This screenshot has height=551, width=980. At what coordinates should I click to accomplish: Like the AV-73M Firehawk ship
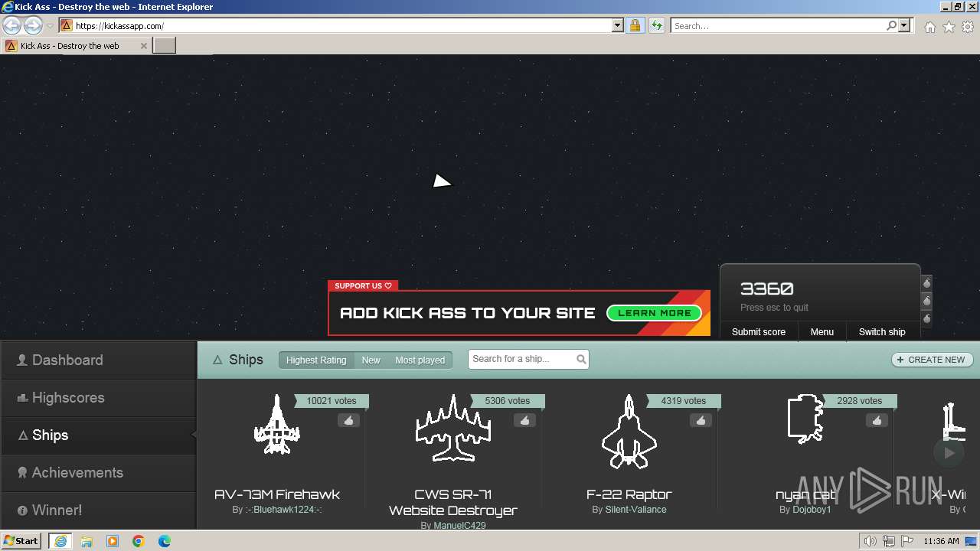348,420
